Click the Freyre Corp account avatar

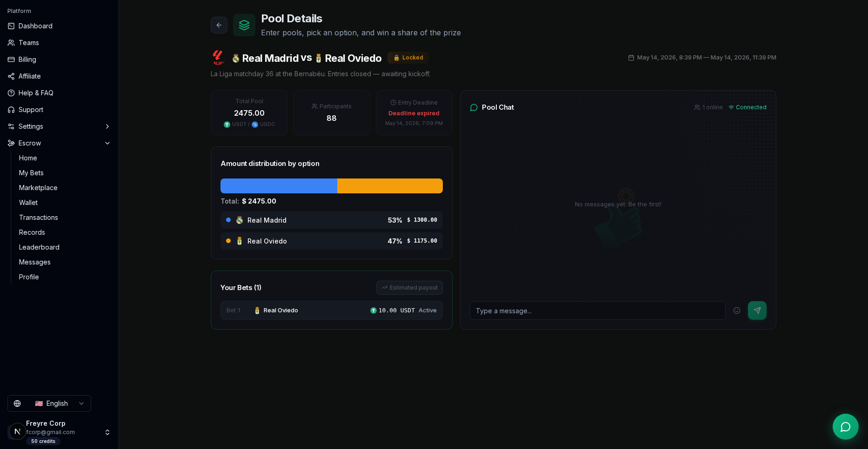point(17,432)
